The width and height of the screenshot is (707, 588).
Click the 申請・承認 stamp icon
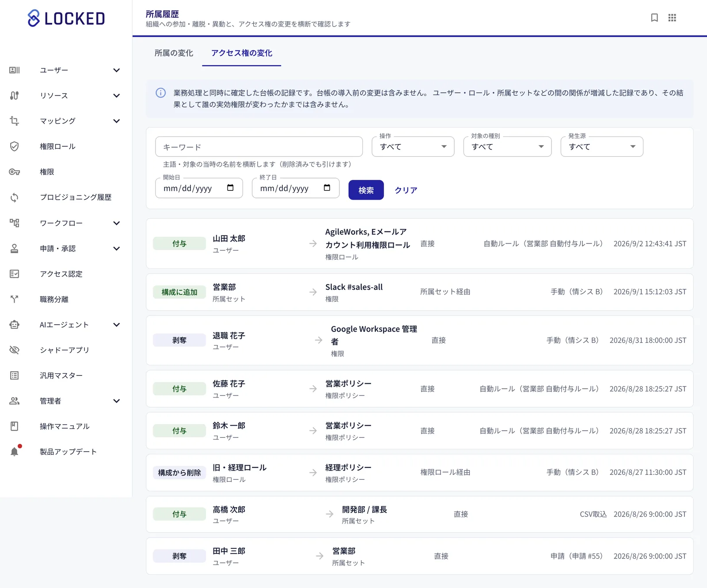pyautogui.click(x=15, y=249)
